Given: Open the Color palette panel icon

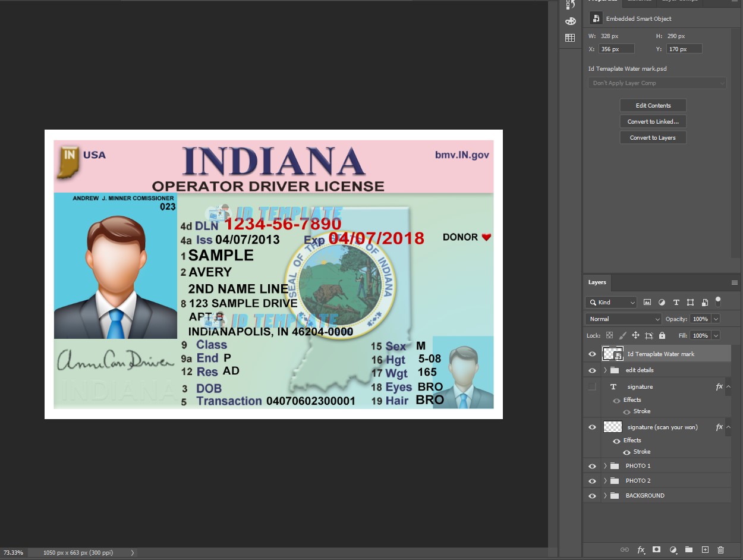Looking at the screenshot, I should tap(570, 21).
